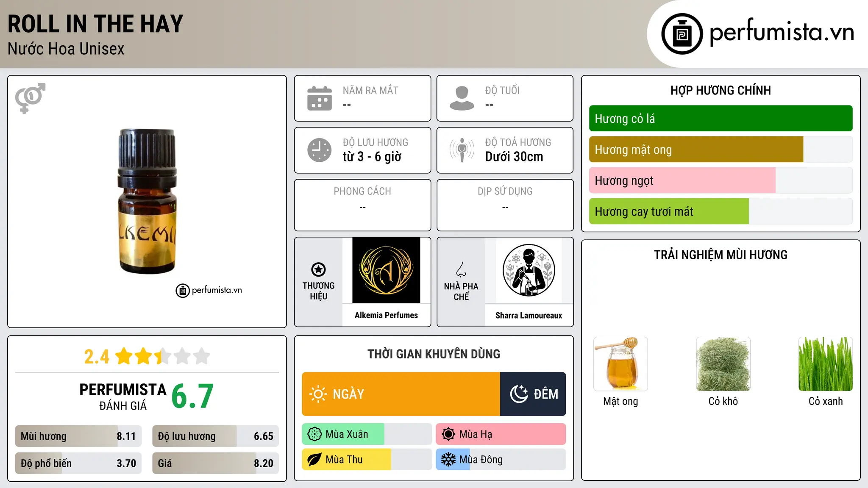This screenshot has width=868, height=488.
Task: Click the longevity value 'từ 3 - 6 giờ'
Action: (x=372, y=157)
